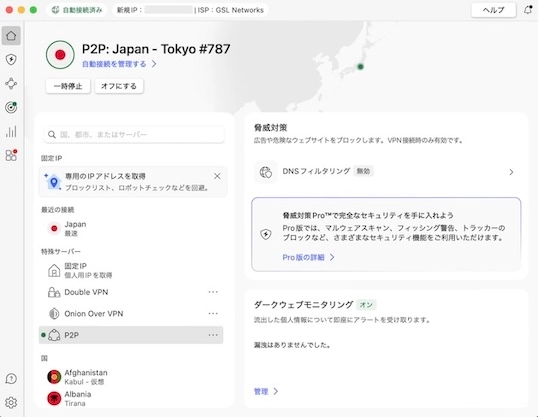Click the chevron next to 管理 link

[276, 391]
